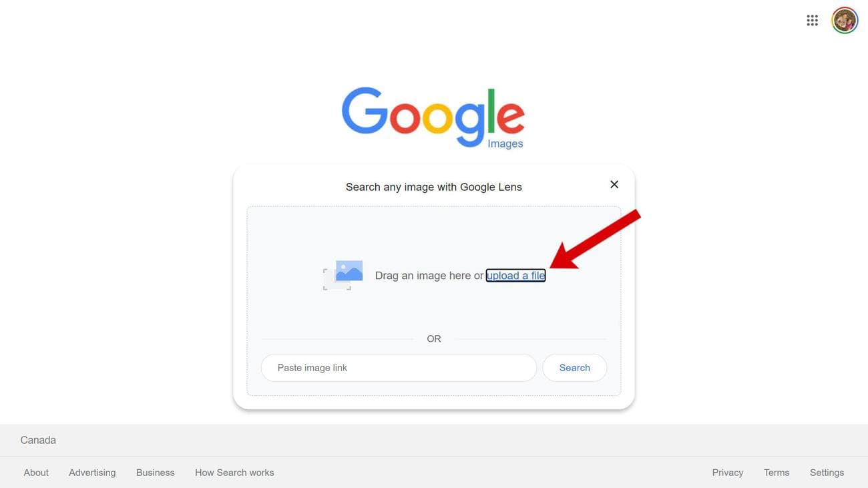This screenshot has width=868, height=488.
Task: Click the 'Images' label under the logo
Action: coord(505,144)
